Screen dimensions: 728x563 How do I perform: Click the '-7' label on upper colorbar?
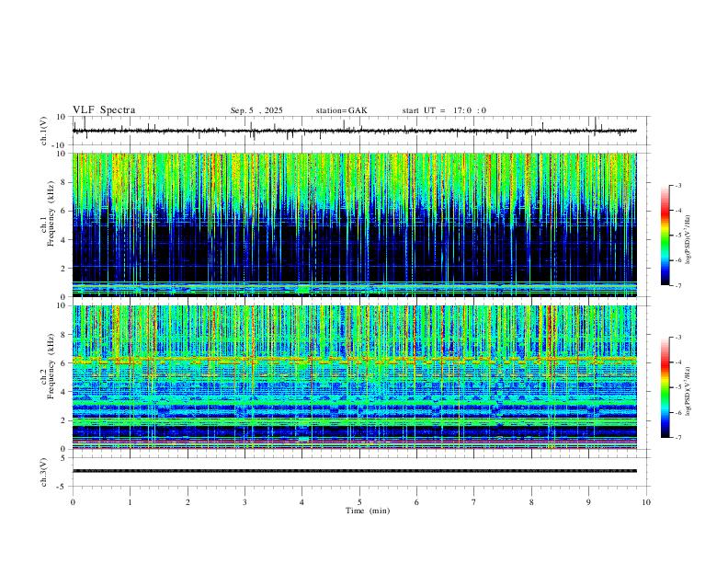point(678,286)
